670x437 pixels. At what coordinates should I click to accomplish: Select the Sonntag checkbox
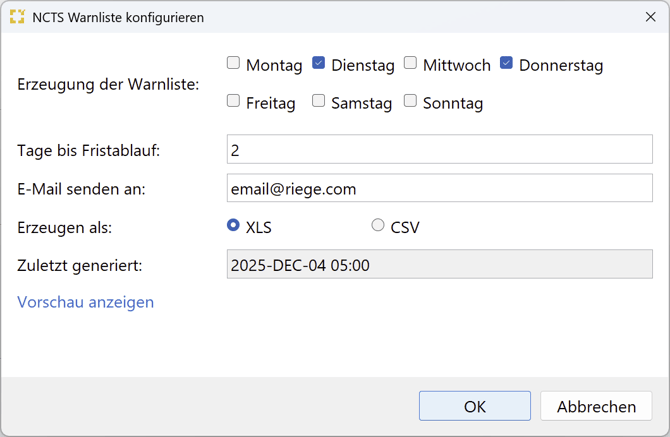click(411, 101)
